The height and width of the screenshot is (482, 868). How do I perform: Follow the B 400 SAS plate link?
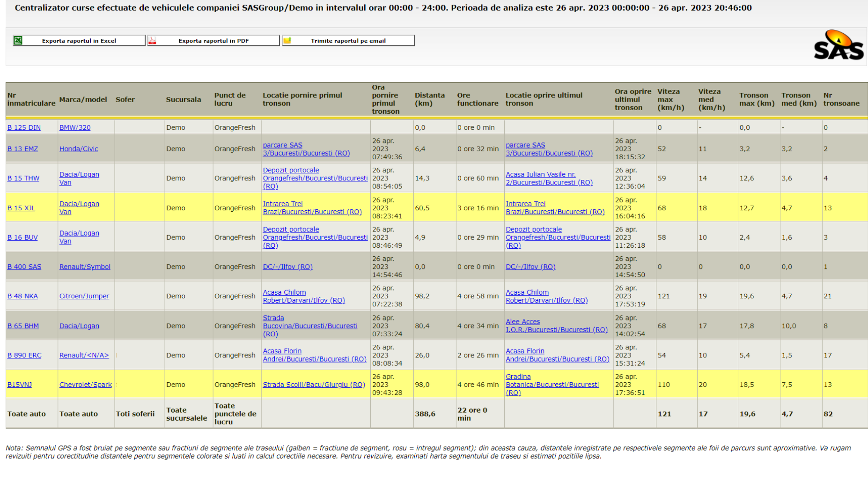[24, 267]
